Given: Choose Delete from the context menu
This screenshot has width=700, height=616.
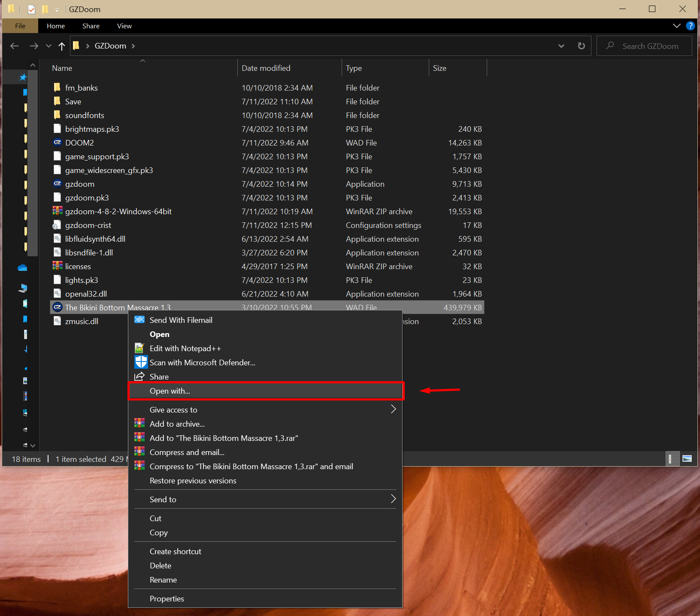Looking at the screenshot, I should [x=266, y=565].
